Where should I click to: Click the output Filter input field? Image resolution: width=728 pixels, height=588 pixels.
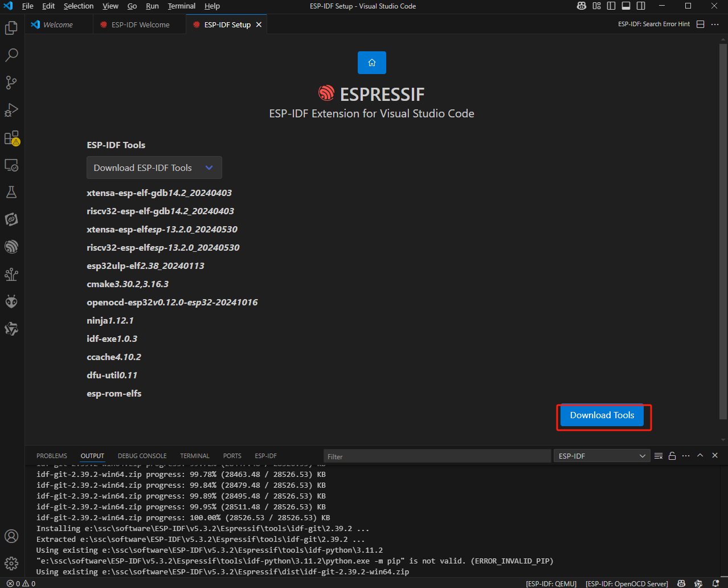(x=437, y=456)
